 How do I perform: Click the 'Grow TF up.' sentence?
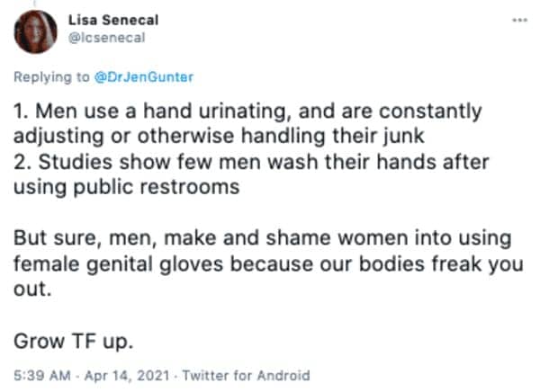(74, 342)
